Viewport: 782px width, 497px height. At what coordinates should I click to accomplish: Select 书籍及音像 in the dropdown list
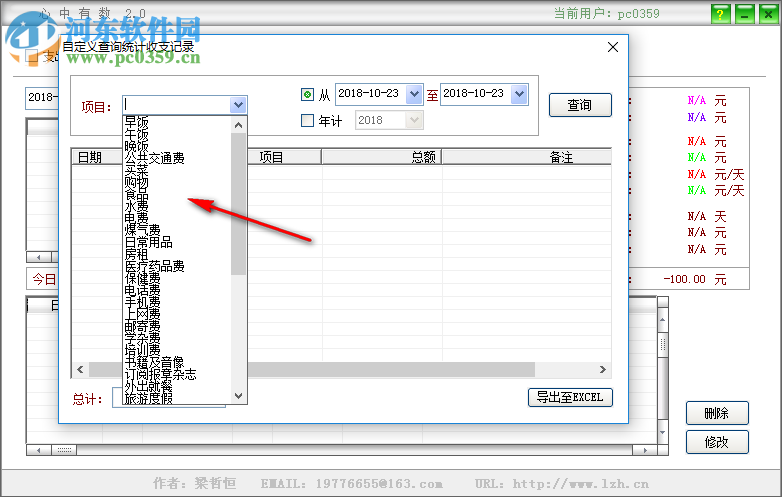click(155, 362)
